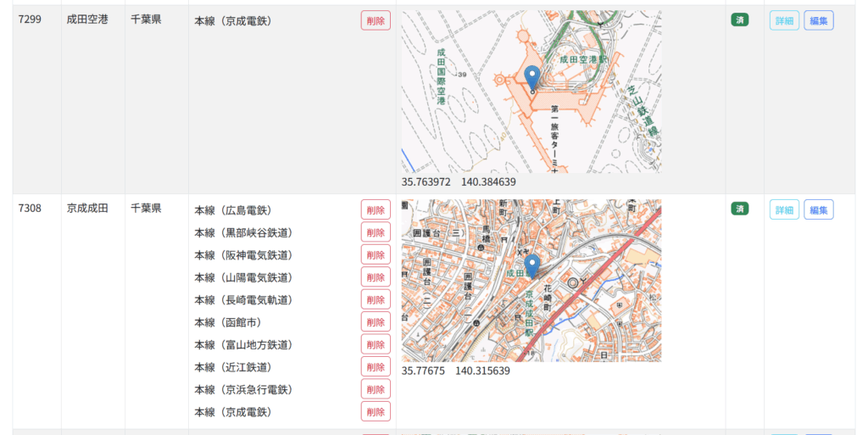This screenshot has height=435, width=868.
Task: Click the green 済 badge in row 7308
Action: 739,209
